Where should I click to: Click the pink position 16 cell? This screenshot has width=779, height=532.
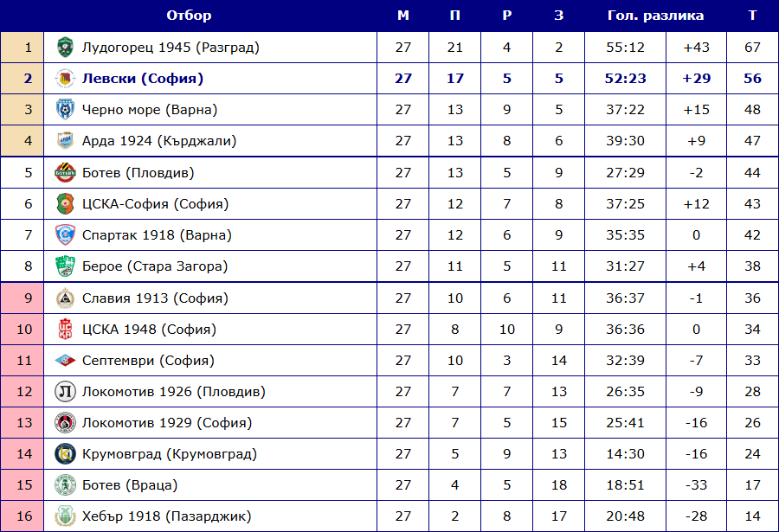coord(23,516)
